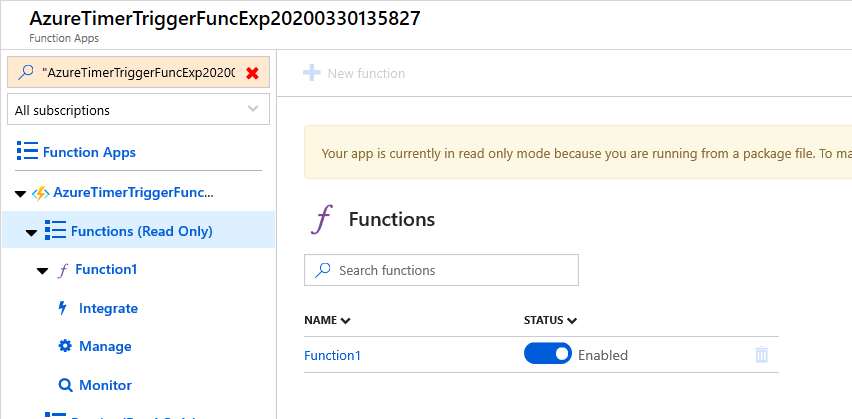The width and height of the screenshot is (852, 419).
Task: Open the Monitor item
Action: click(105, 385)
